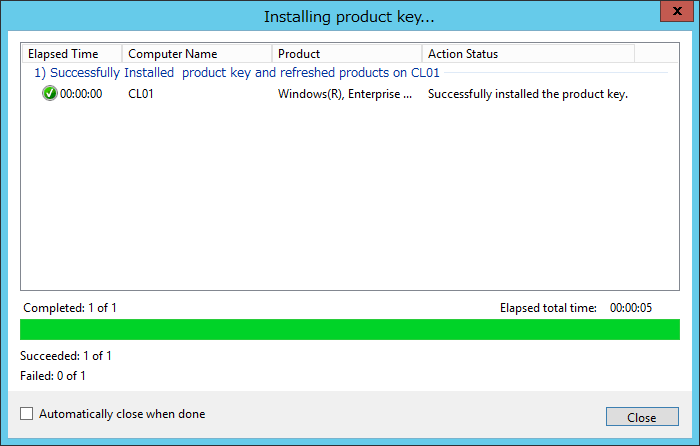Viewport: 700px width, 446px height.
Task: Click the green success checkmark icon
Action: 50,94
